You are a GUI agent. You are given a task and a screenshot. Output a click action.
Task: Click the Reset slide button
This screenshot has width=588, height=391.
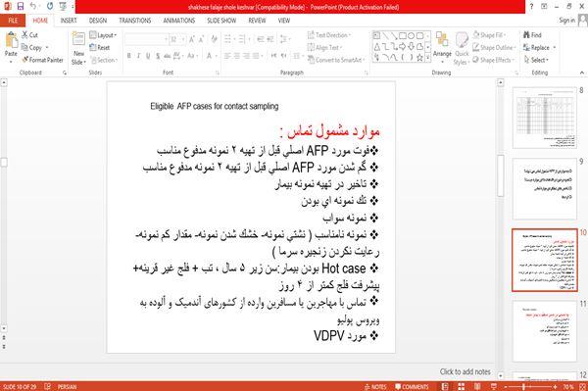tap(100, 48)
